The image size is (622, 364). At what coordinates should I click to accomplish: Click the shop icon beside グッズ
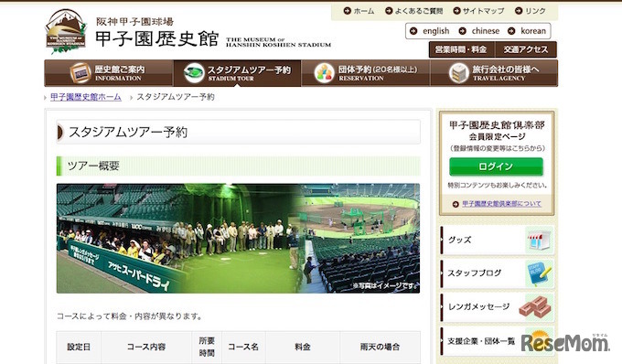[539, 240]
